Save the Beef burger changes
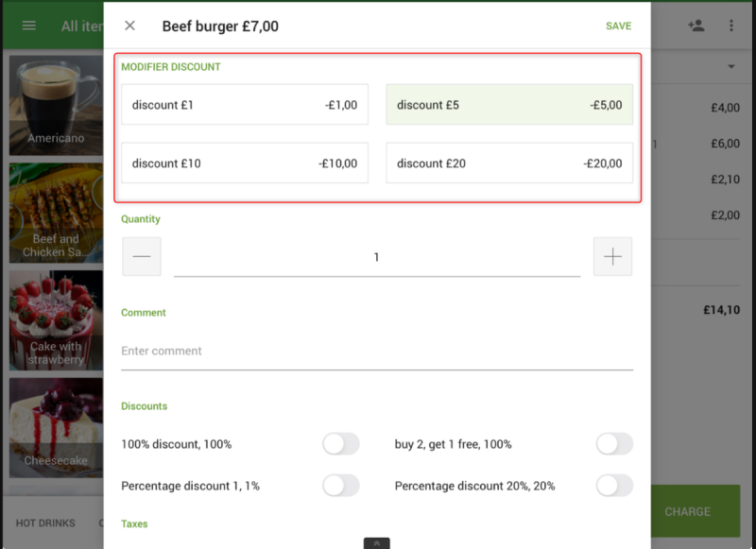The image size is (756, 549). (x=619, y=26)
